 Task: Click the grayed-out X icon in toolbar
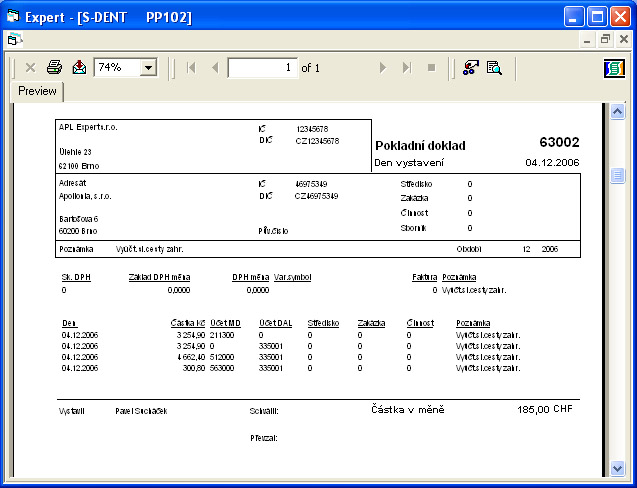pyautogui.click(x=31, y=68)
